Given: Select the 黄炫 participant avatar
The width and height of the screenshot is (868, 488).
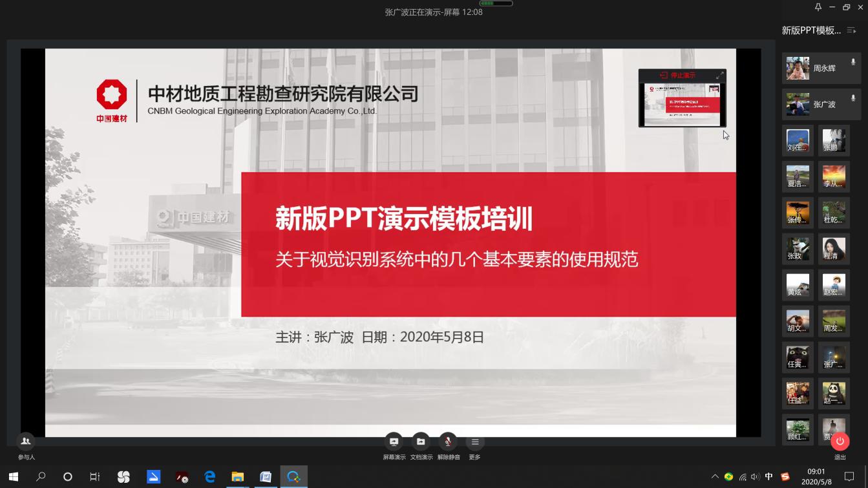Looking at the screenshot, I should point(798,285).
